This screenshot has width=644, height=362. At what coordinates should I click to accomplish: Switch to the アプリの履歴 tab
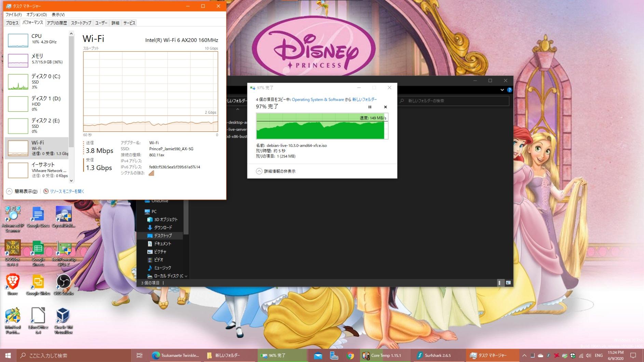57,23
